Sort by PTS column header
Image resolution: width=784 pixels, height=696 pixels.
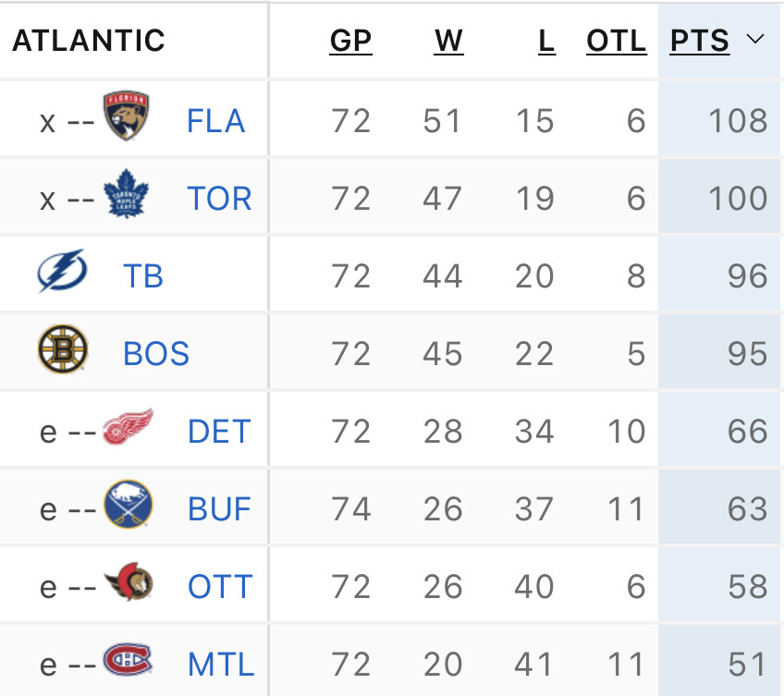[700, 41]
